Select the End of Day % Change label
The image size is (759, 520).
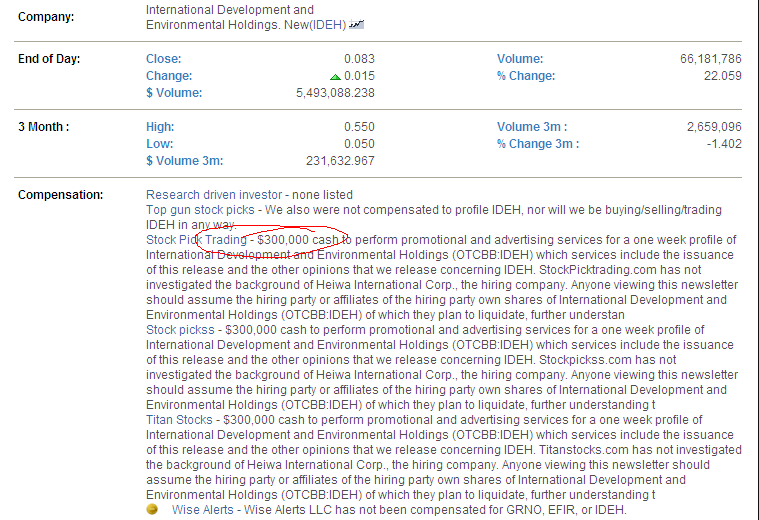pyautogui.click(x=526, y=76)
